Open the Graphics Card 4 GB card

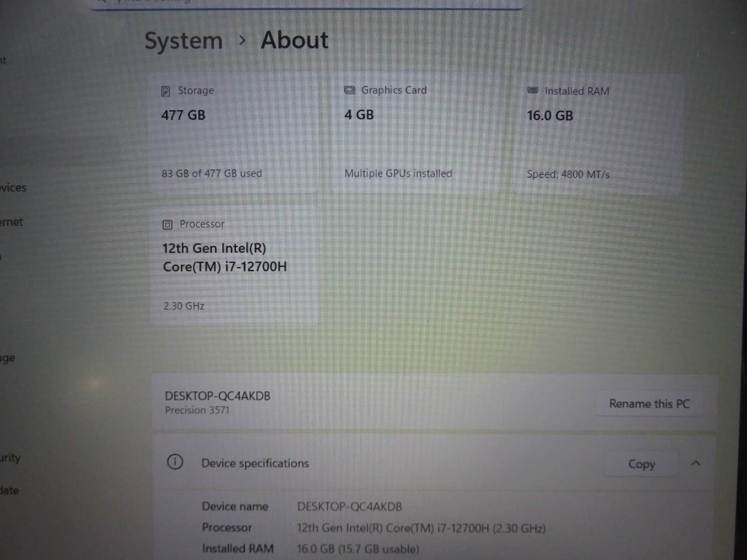(x=417, y=133)
